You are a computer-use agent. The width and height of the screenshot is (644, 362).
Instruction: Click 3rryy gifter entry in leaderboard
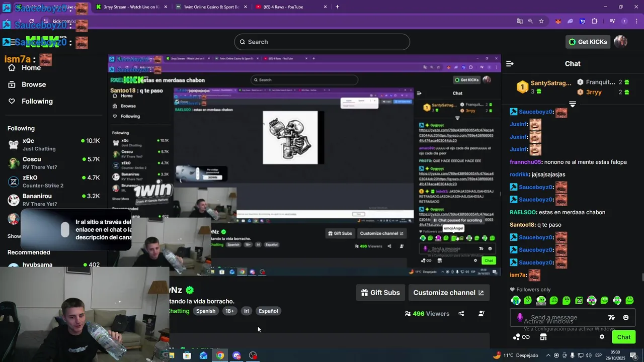pyautogui.click(x=603, y=92)
